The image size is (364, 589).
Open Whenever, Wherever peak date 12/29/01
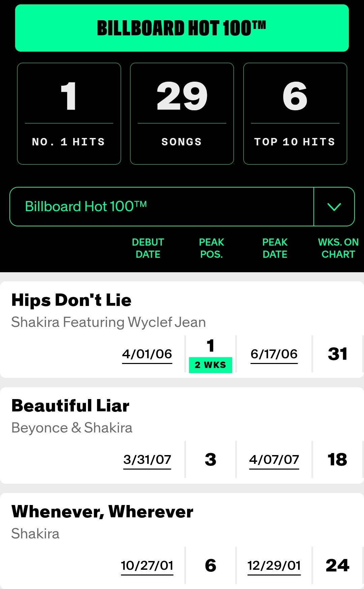[274, 565]
